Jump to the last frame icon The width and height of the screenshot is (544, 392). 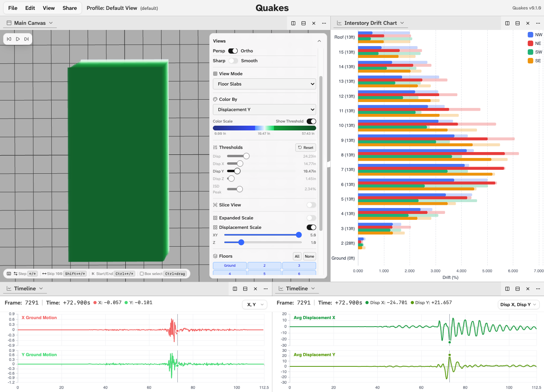(26, 39)
